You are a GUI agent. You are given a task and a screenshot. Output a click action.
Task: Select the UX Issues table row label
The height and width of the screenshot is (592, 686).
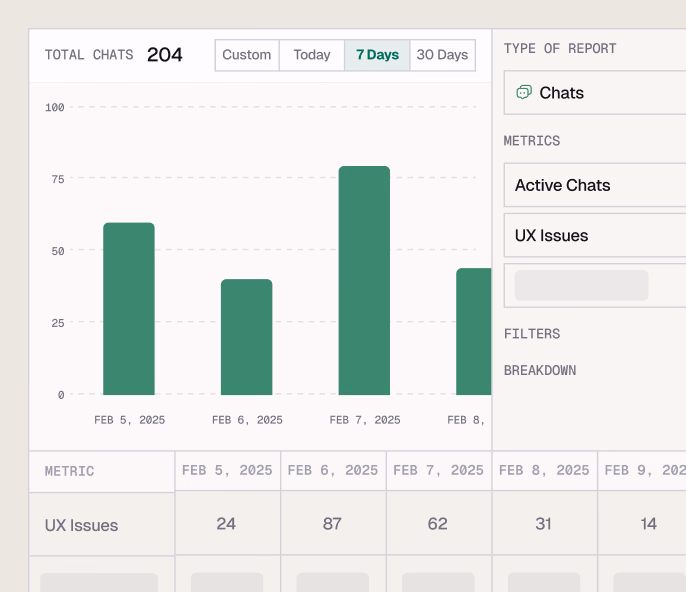point(82,525)
